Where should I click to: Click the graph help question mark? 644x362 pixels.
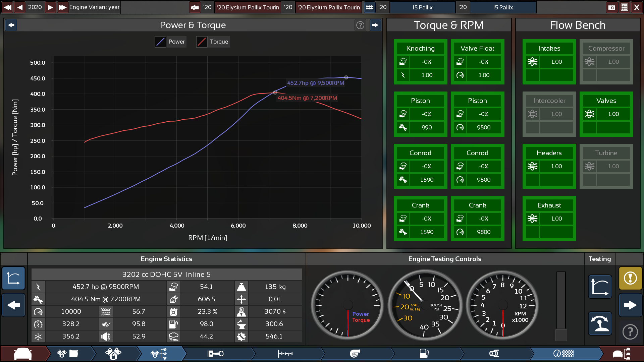tap(360, 25)
